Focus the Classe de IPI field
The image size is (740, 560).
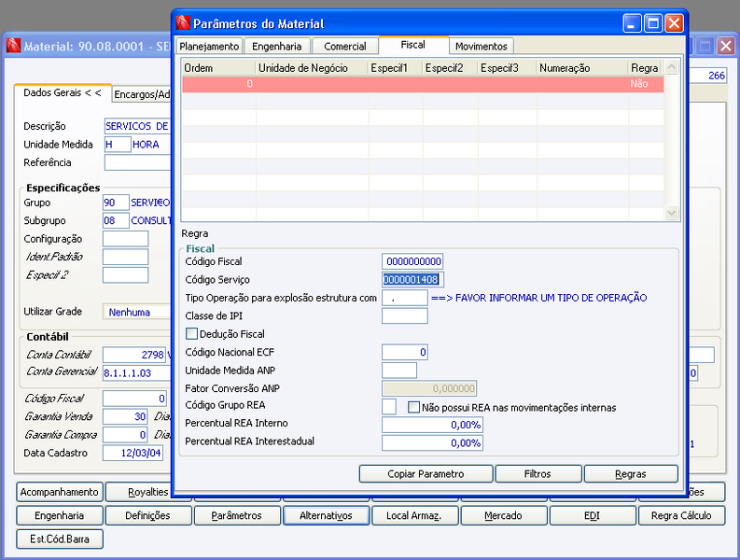(404, 315)
